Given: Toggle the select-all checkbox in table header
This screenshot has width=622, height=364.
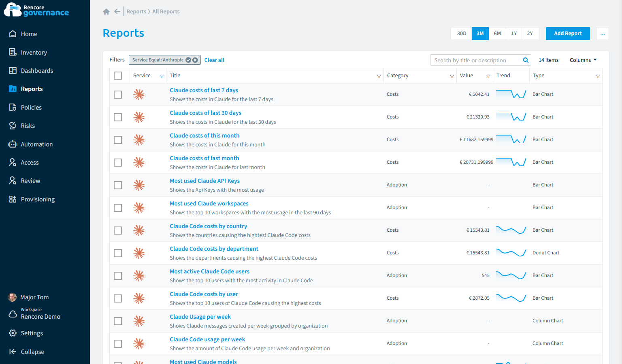Looking at the screenshot, I should coord(118,76).
